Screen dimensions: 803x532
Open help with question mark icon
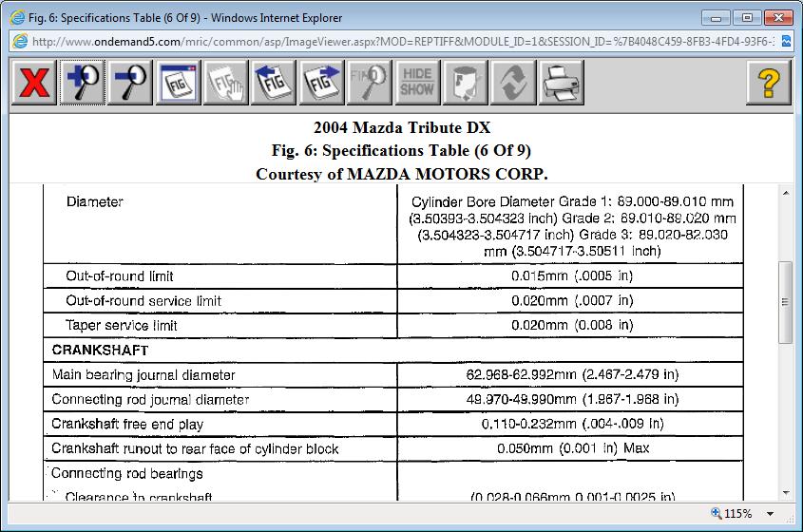pos(768,83)
